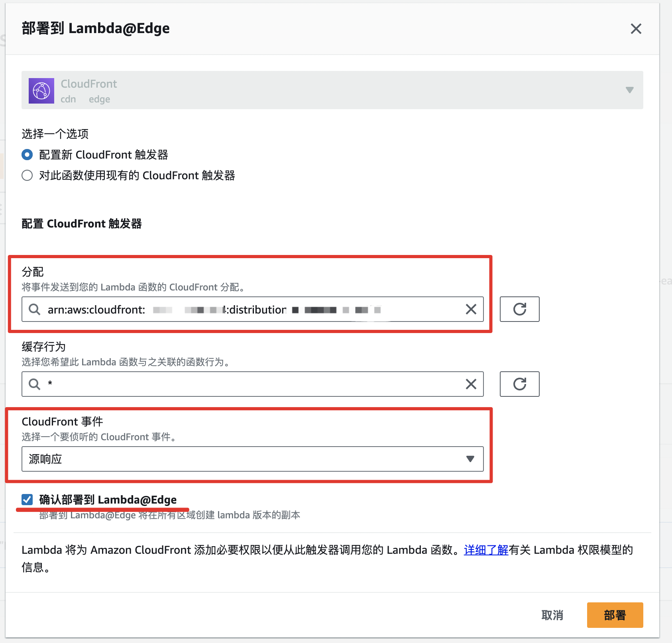The width and height of the screenshot is (672, 643).
Task: Click the search icon in cache behavior field
Action: (x=35, y=384)
